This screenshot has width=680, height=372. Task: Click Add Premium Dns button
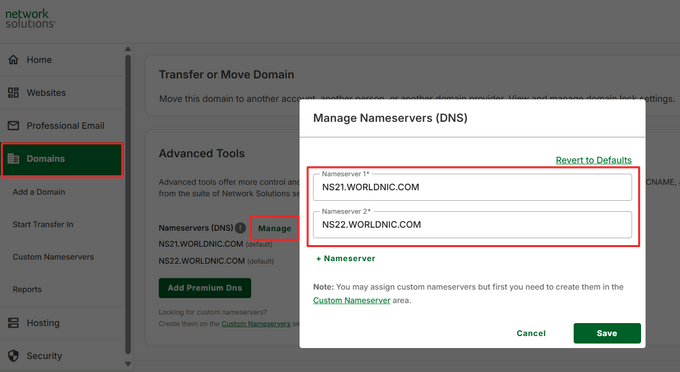point(205,288)
